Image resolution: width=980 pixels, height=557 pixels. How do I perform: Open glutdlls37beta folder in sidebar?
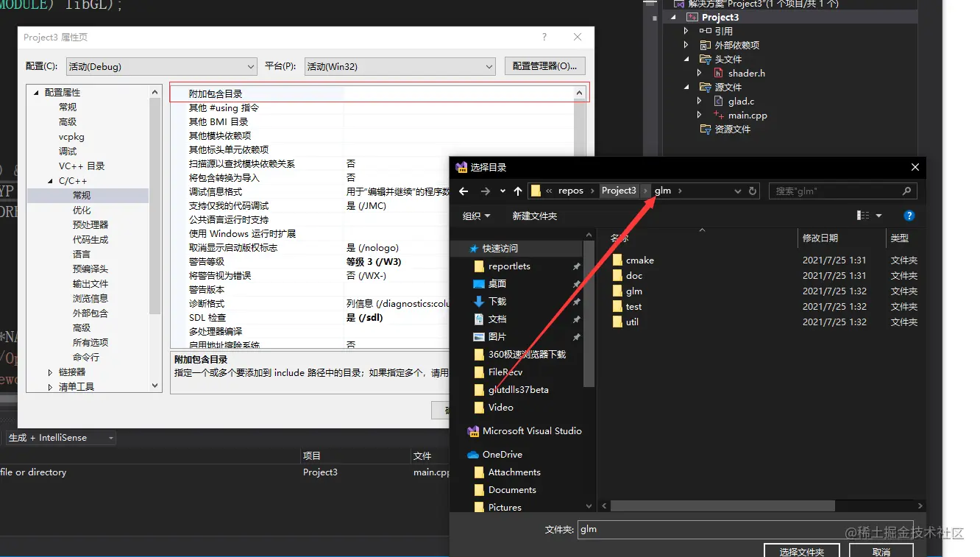[518, 389]
